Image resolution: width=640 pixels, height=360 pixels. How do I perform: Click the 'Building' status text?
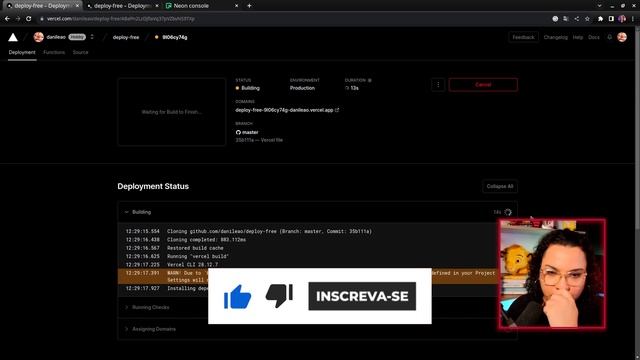click(x=250, y=88)
